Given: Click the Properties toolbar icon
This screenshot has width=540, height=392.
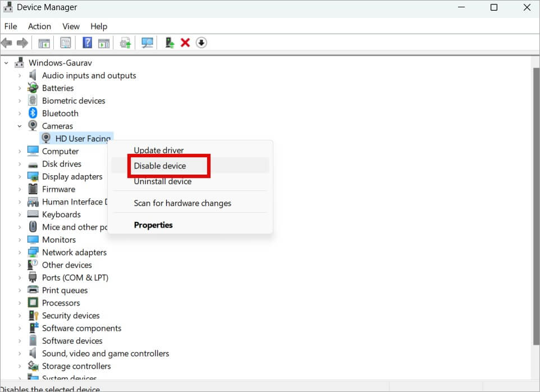Looking at the screenshot, I should click(x=66, y=43).
